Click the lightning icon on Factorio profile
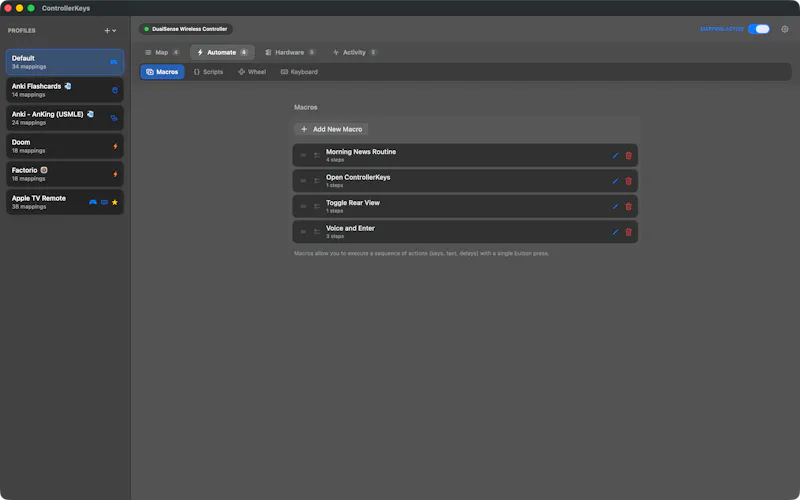Viewport: 800px width, 500px height. [x=115, y=174]
